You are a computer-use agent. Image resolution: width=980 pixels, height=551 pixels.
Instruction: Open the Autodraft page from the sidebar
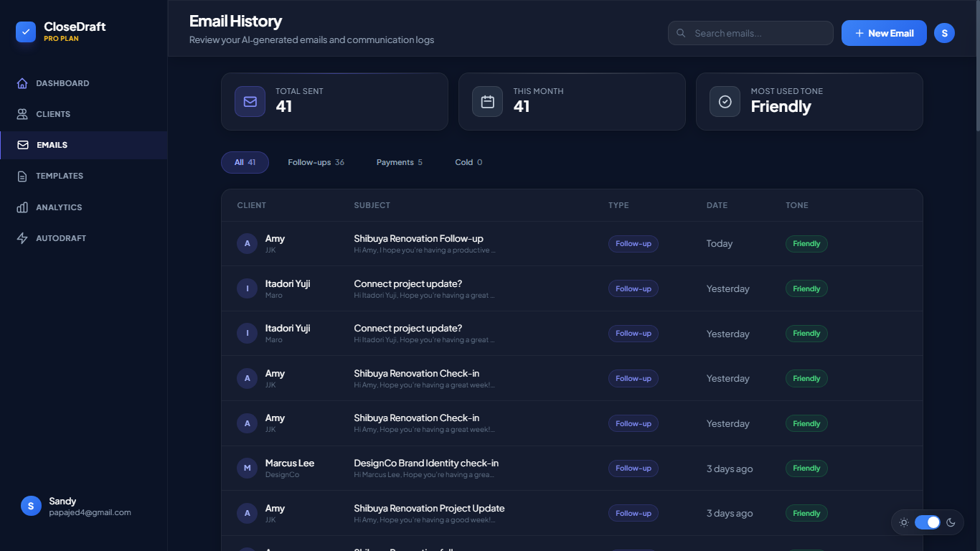[84, 238]
